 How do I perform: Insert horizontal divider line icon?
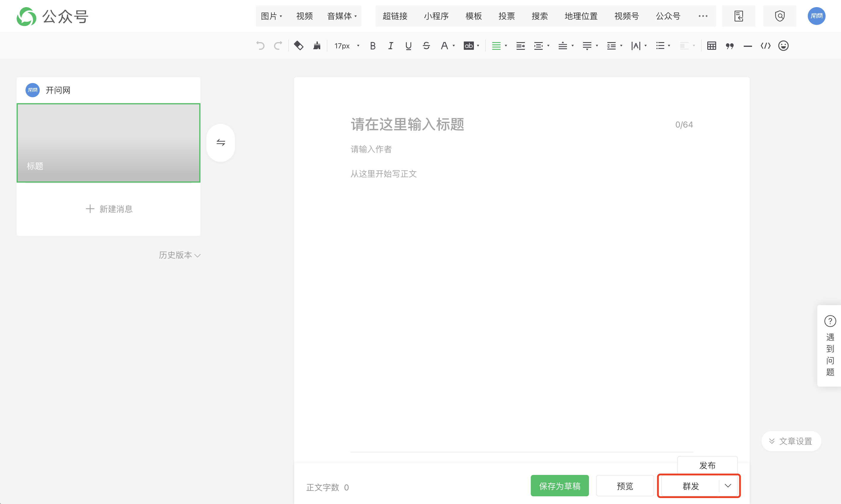pos(748,46)
